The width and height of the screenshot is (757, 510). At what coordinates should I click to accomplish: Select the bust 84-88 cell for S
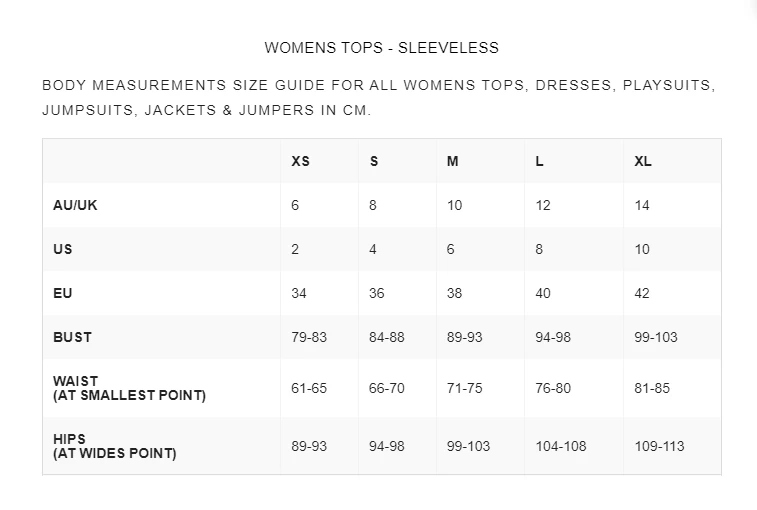pyautogui.click(x=387, y=337)
